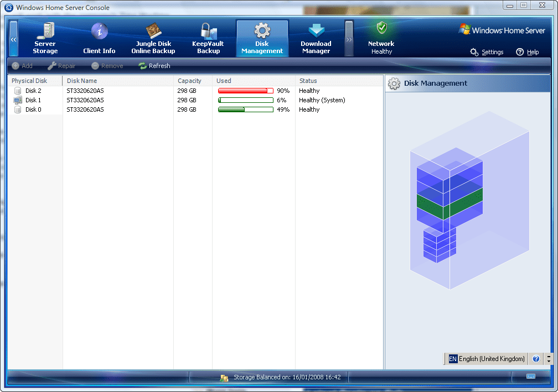Click the Add disk toolbar button
Screen dimensions: 558x392
22,66
